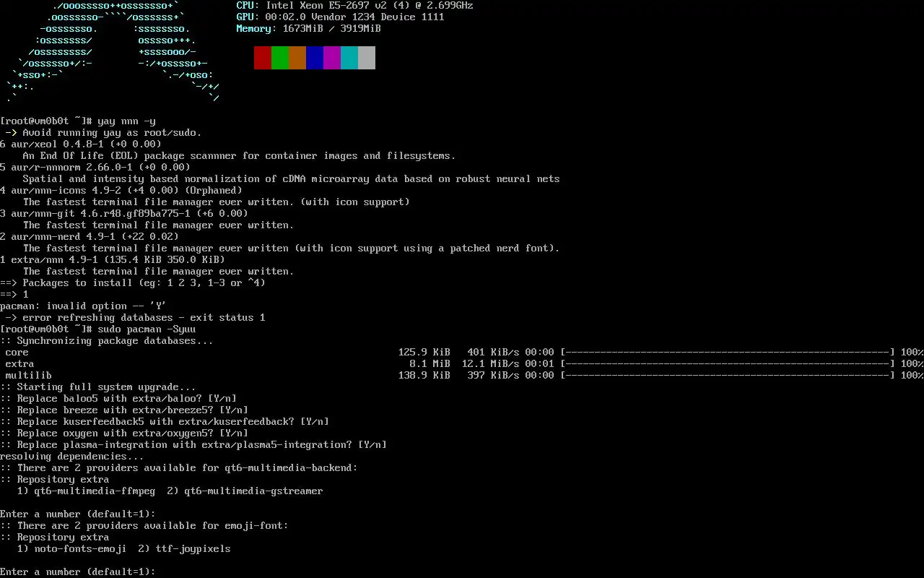Click the 'Replace breeze with extra/breeze5?' line
Image resolution: width=924 pixels, height=578 pixels.
click(x=124, y=410)
